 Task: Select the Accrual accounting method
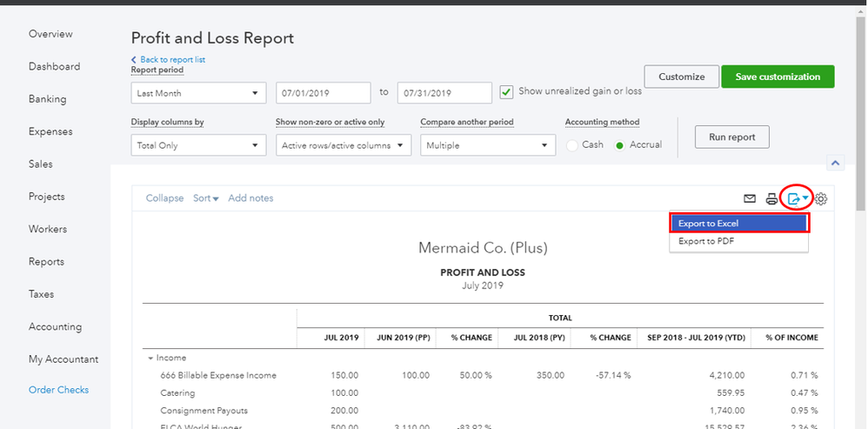619,145
